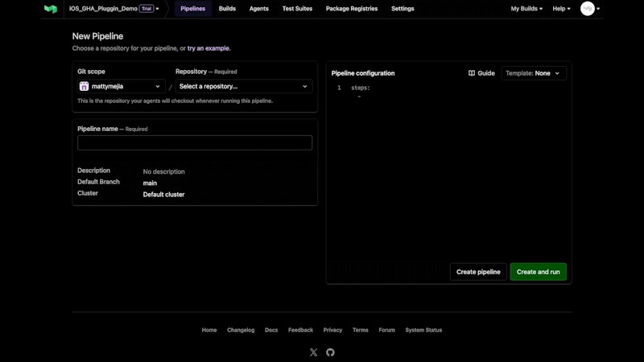Open the Forum footer link
Viewport: 644px width, 362px height.
click(x=386, y=330)
